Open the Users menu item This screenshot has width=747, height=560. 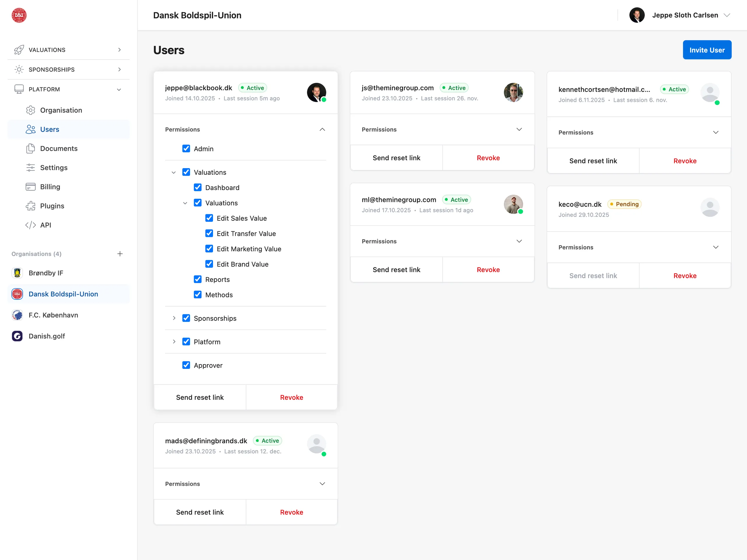pos(69,129)
